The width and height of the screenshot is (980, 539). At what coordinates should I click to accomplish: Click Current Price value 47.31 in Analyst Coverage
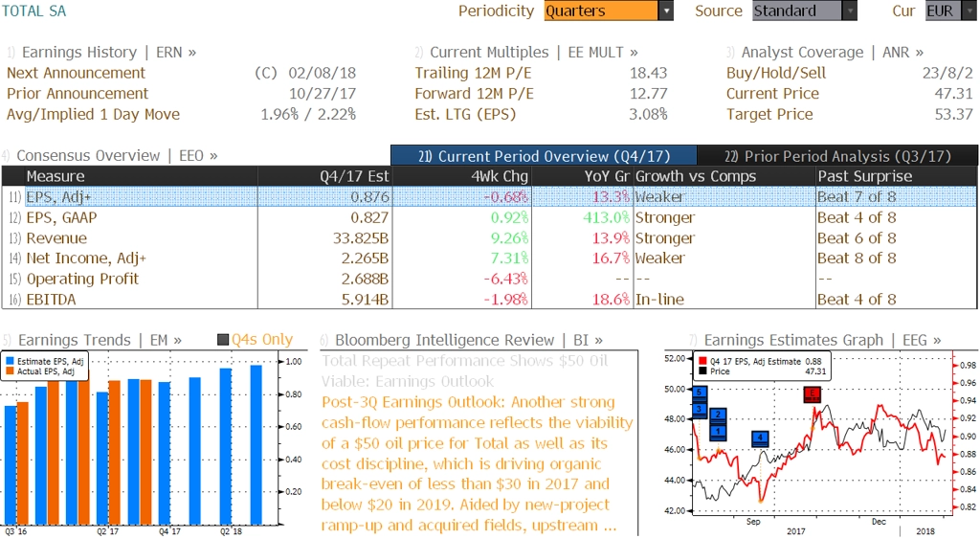click(953, 94)
